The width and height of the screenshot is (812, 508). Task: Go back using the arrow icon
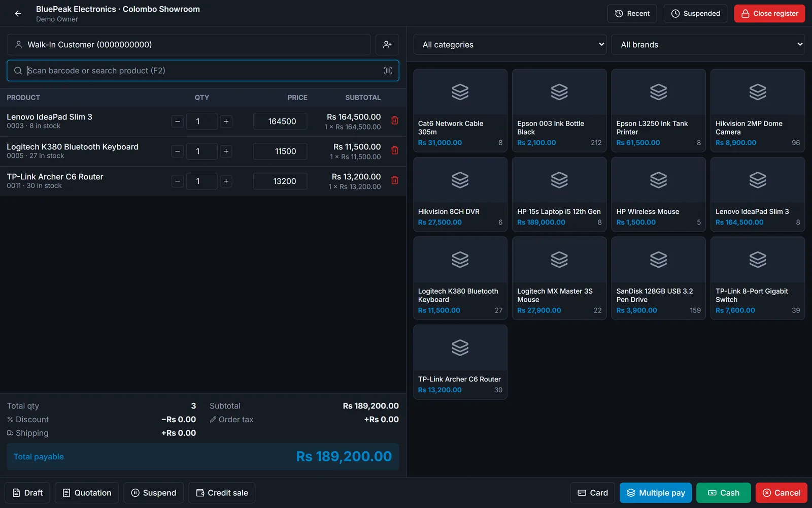[18, 14]
